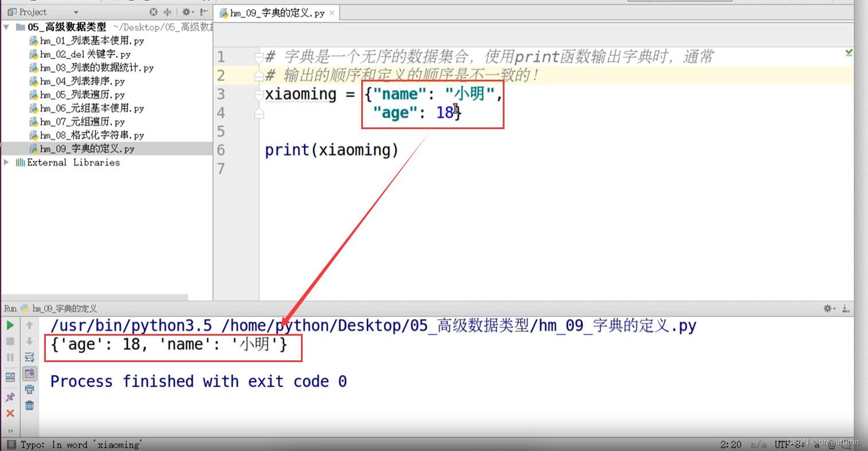The width and height of the screenshot is (868, 451).
Task: Pin the Run tab with pushpin icon
Action: (10, 397)
